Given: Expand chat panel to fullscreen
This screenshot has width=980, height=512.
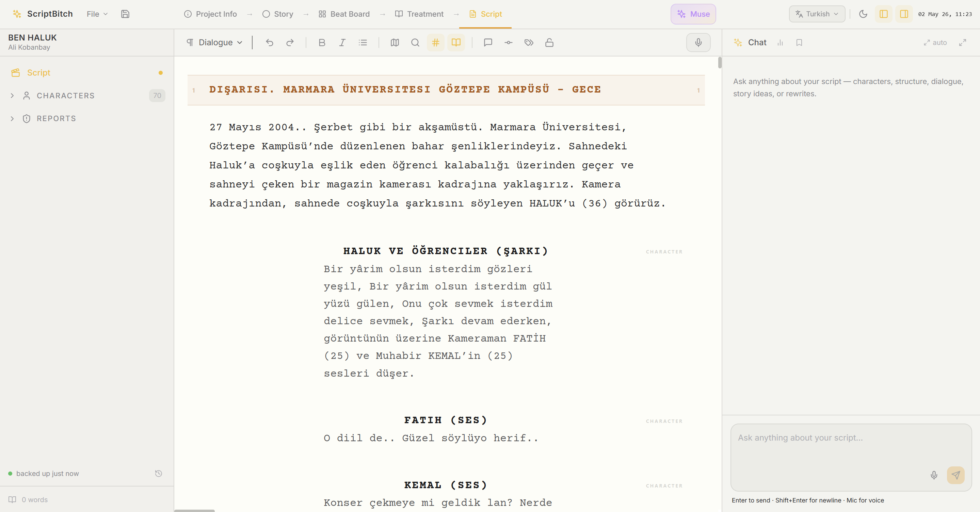Looking at the screenshot, I should tap(963, 43).
